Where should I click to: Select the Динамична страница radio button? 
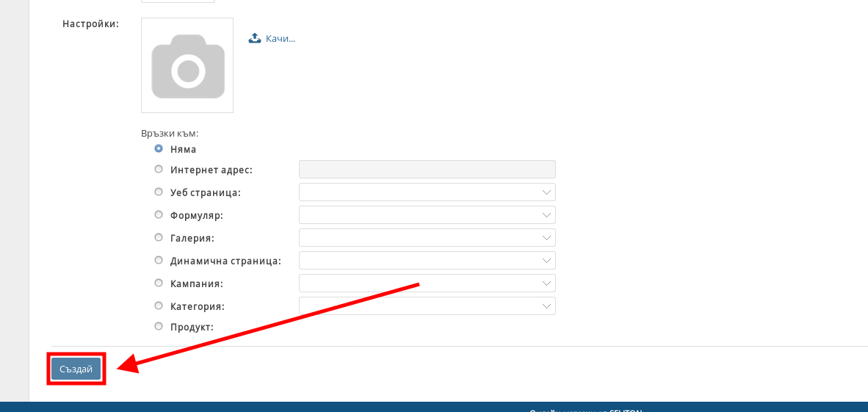(159, 260)
